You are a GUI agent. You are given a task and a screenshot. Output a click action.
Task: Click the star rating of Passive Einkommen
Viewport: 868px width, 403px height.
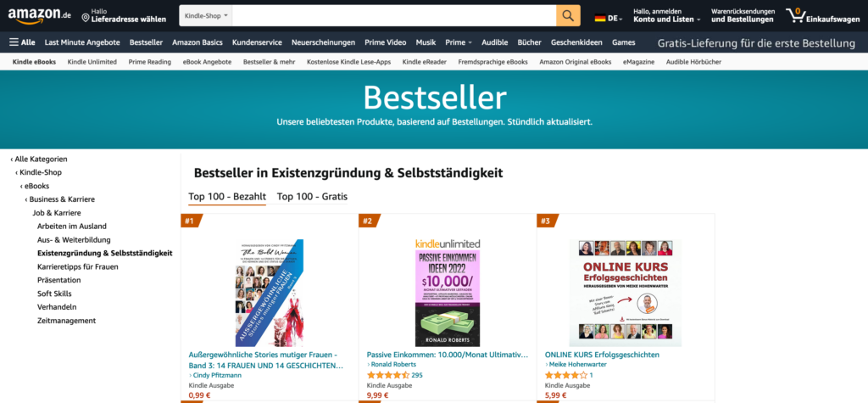(388, 375)
